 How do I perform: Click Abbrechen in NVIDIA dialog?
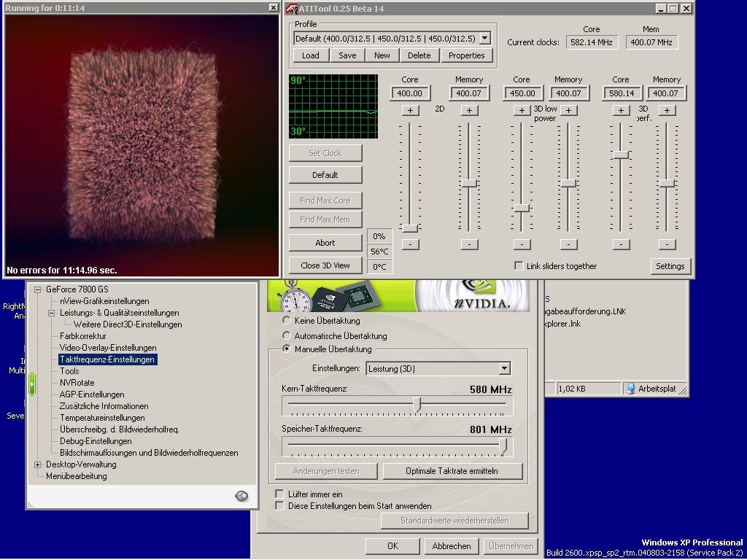tap(451, 545)
